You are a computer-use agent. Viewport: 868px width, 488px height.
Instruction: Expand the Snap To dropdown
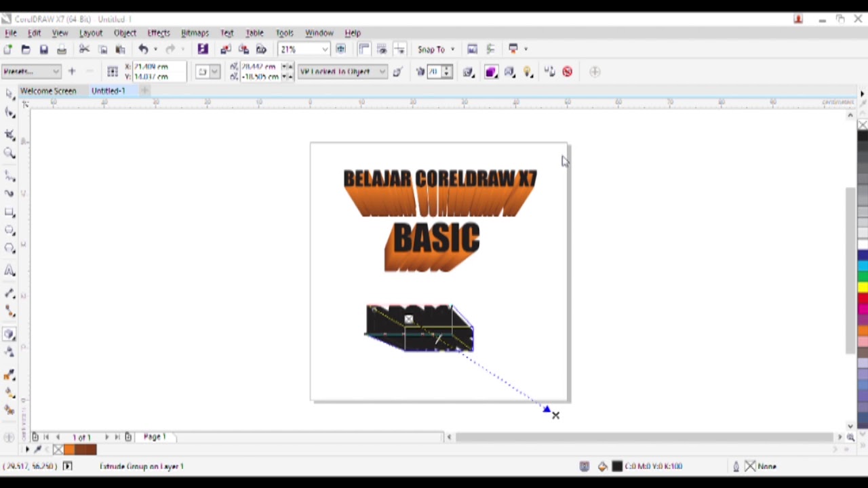(453, 49)
